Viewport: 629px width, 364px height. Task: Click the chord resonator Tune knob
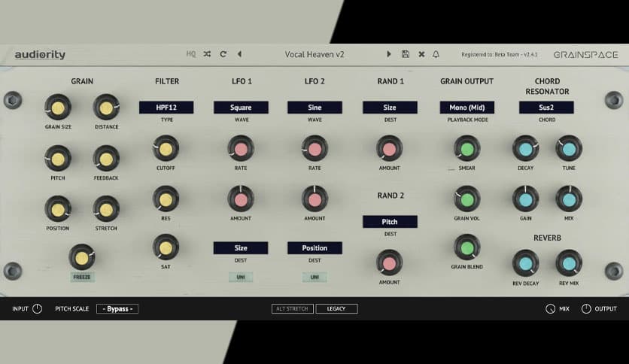click(569, 149)
